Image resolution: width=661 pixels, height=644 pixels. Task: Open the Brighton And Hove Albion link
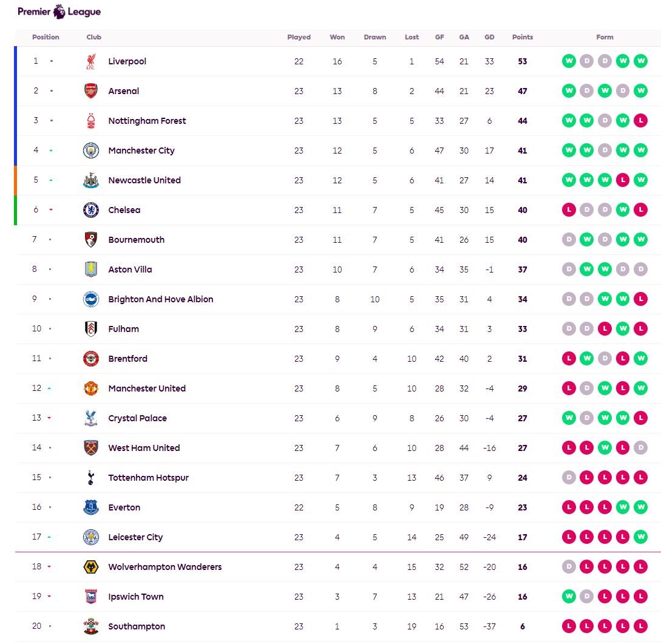coord(160,299)
